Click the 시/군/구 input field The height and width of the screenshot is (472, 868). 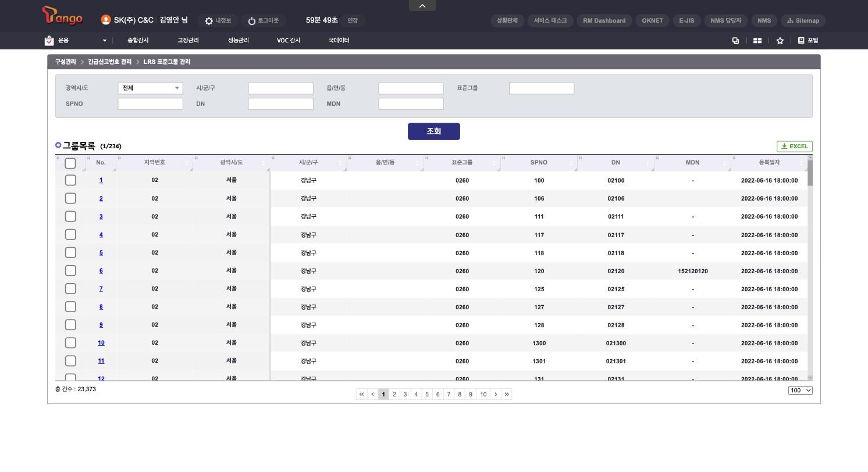coord(280,88)
